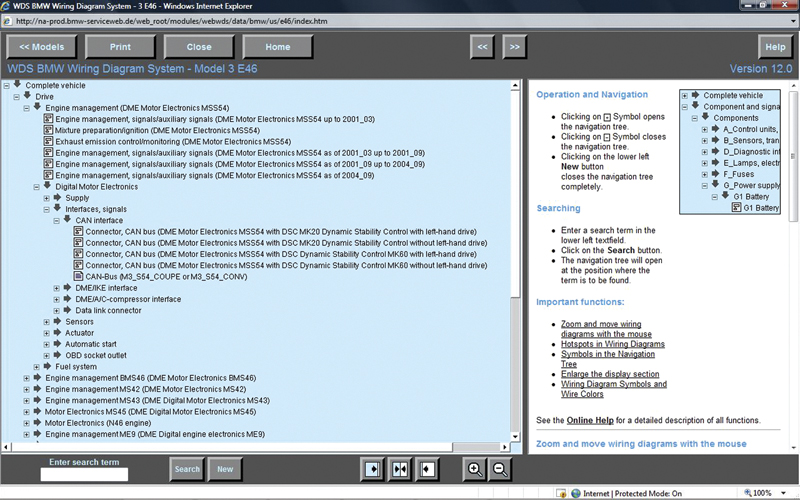The width and height of the screenshot is (800, 500).
Task: Expand the Data link connector node
Action: pyautogui.click(x=56, y=311)
